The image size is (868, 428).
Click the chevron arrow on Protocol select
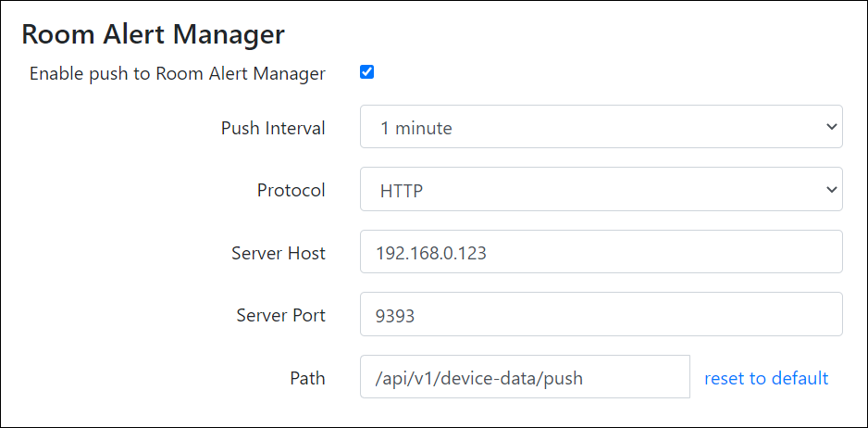[x=830, y=190]
